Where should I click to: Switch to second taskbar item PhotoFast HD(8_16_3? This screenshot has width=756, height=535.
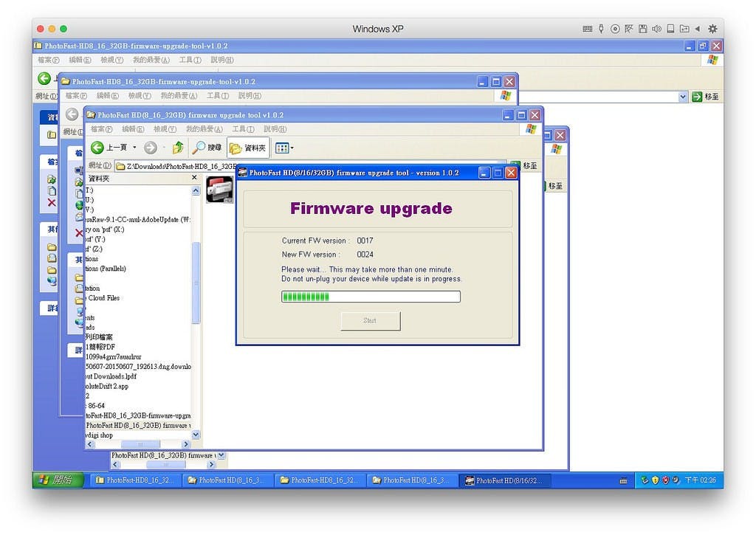227,480
